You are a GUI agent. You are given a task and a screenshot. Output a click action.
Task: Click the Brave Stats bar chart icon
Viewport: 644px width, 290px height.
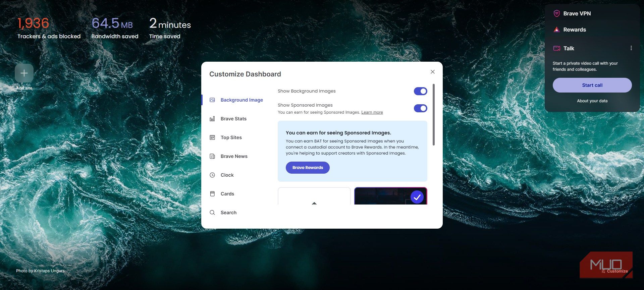point(212,119)
